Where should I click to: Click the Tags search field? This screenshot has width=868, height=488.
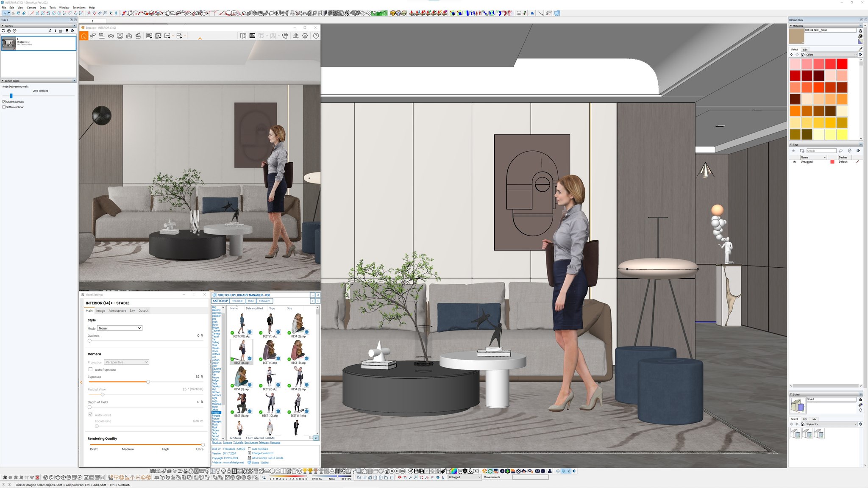point(821,151)
